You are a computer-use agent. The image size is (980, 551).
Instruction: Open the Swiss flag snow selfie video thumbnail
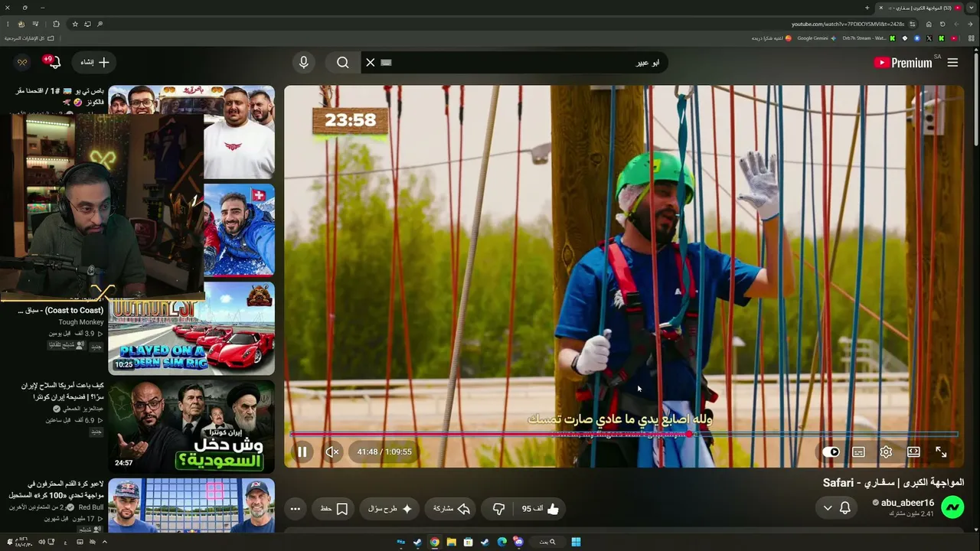click(x=239, y=230)
